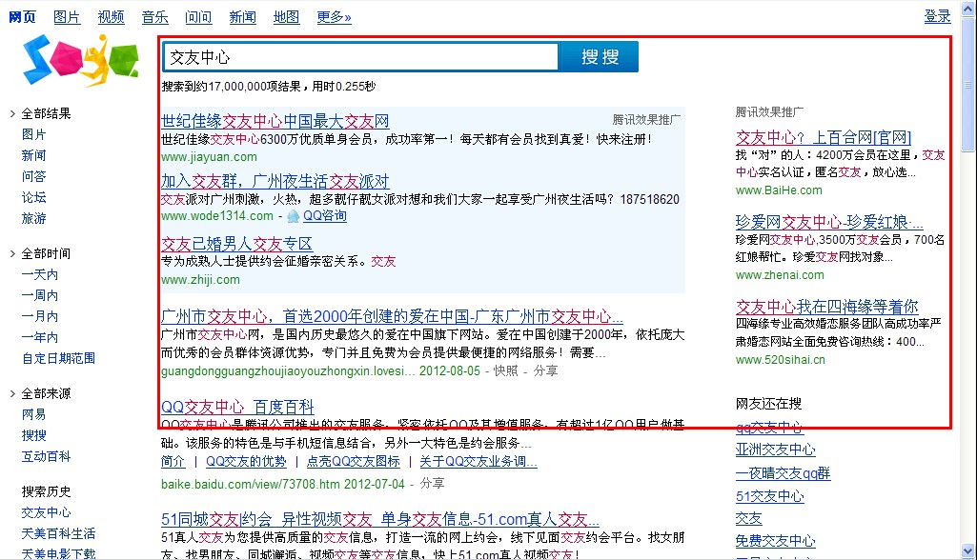Click the related search 一夜晴交友qq群
Image resolution: width=977 pixels, height=560 pixels.
783,473
